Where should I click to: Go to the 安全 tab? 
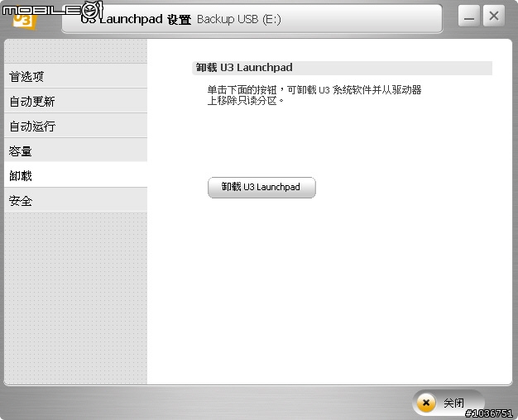tap(75, 200)
